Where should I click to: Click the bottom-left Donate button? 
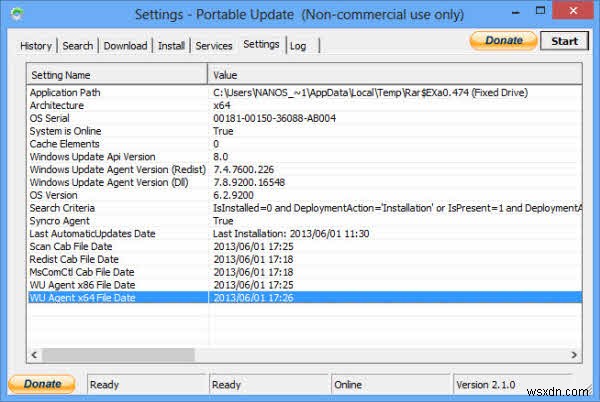(x=42, y=384)
